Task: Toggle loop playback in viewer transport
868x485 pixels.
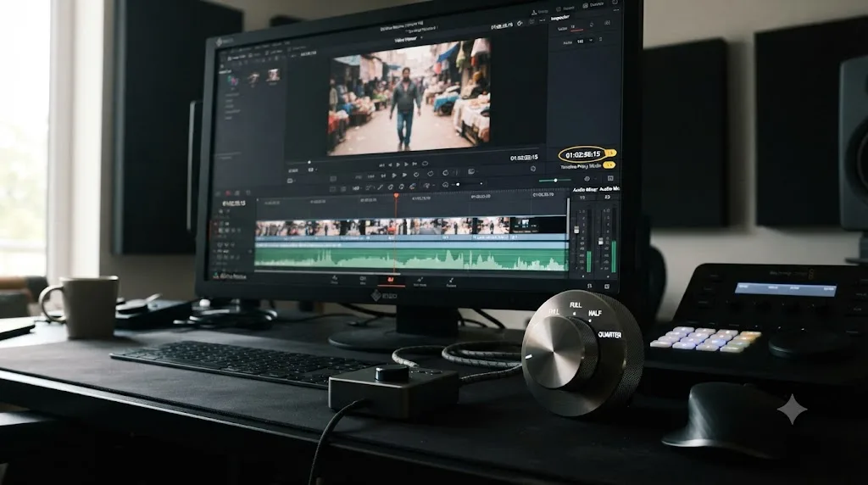Action: pyautogui.click(x=425, y=164)
